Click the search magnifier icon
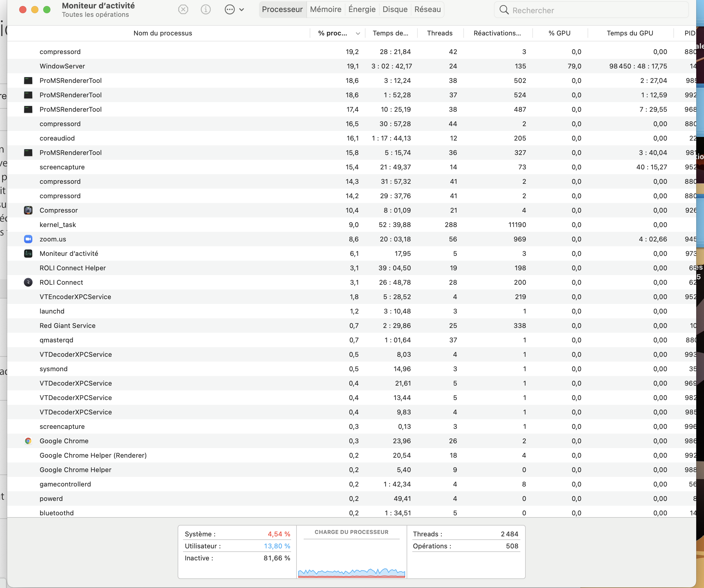704x588 pixels. coord(504,10)
